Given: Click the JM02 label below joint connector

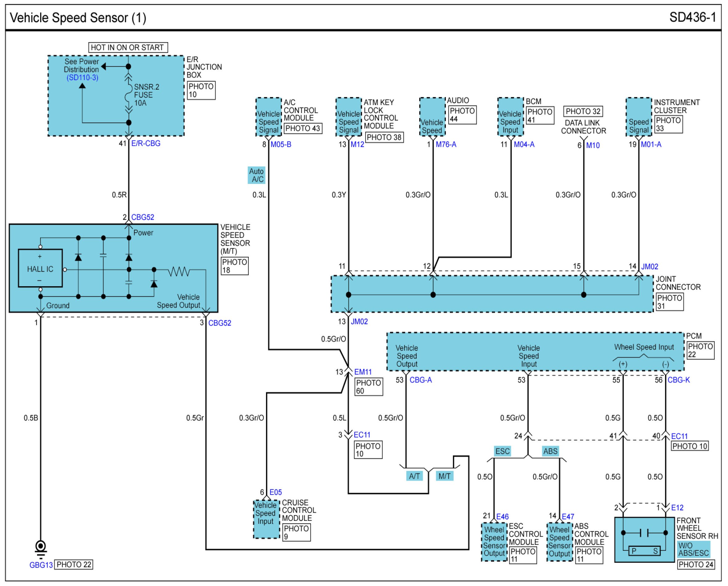Looking at the screenshot, I should pos(359,321).
